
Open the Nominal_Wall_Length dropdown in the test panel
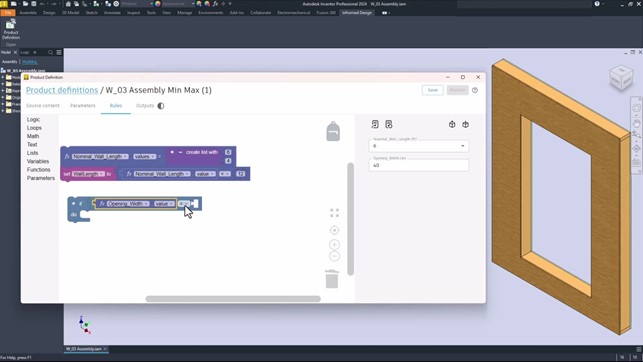(419, 146)
